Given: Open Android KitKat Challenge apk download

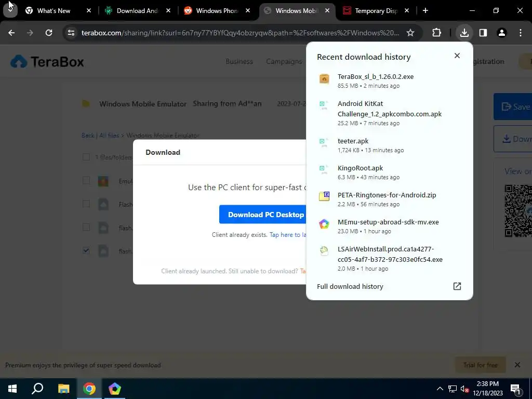Looking at the screenshot, I should click(389, 113).
